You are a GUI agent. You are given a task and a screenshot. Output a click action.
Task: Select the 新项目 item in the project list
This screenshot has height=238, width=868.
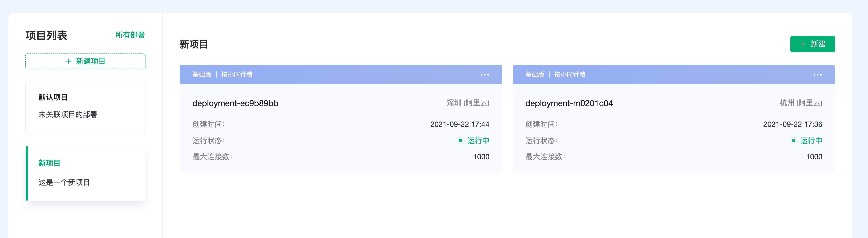click(x=85, y=173)
